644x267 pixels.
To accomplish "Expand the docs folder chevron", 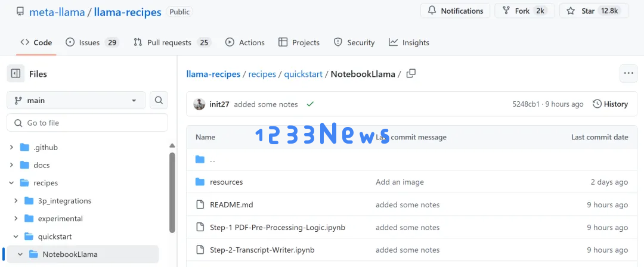I will pyautogui.click(x=11, y=165).
